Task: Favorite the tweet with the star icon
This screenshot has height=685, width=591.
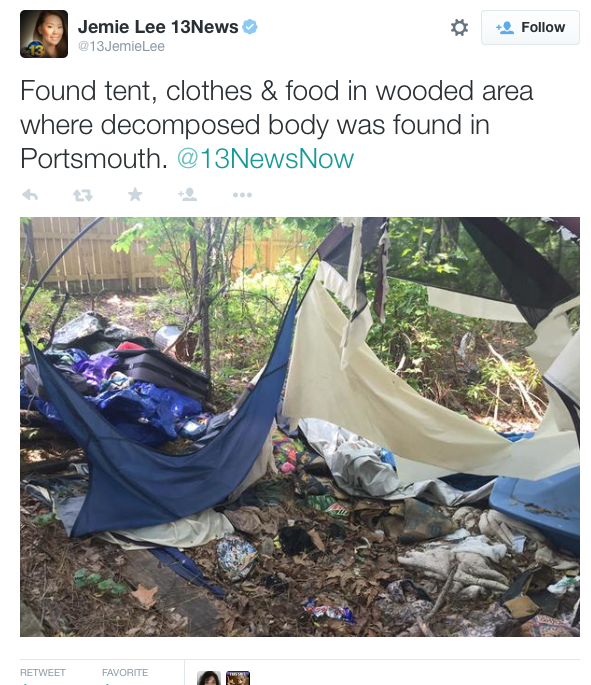Action: pos(135,194)
